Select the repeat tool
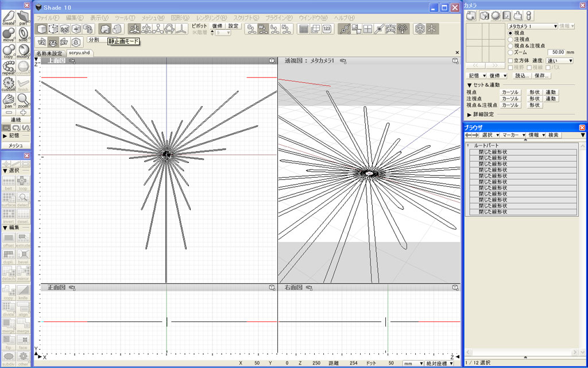Screen dimensions: 588x368 coord(9,68)
